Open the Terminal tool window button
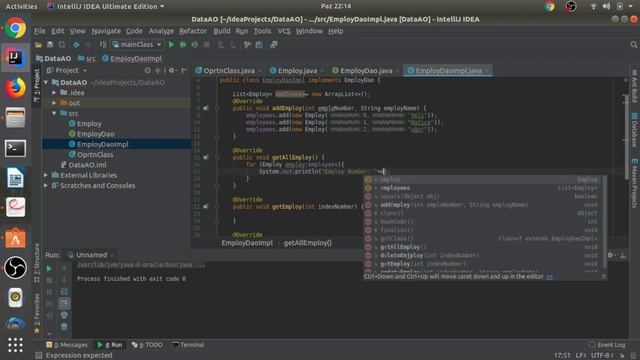640x360 pixels. click(188, 345)
